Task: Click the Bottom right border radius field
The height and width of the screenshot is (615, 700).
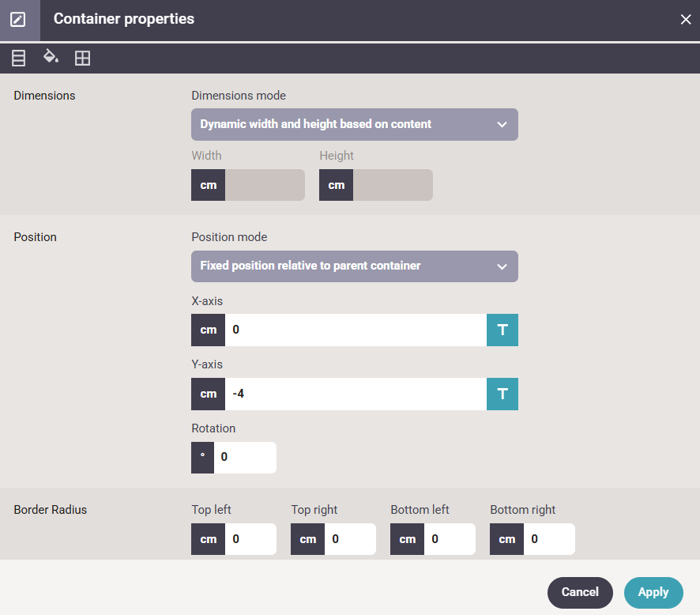Action: point(549,539)
